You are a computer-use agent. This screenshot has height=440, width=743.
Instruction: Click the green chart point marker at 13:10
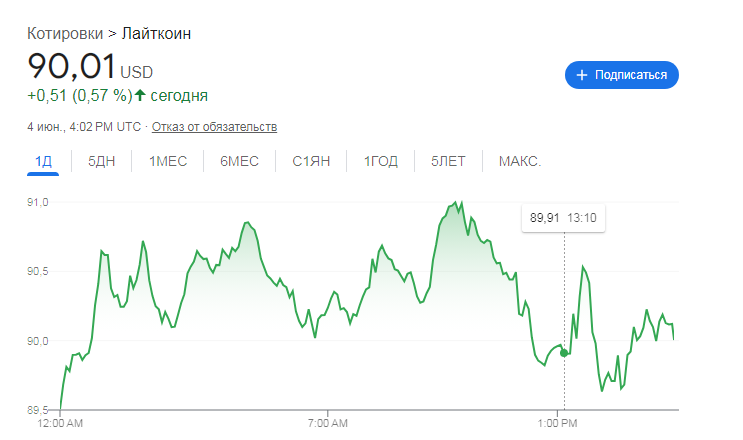564,353
